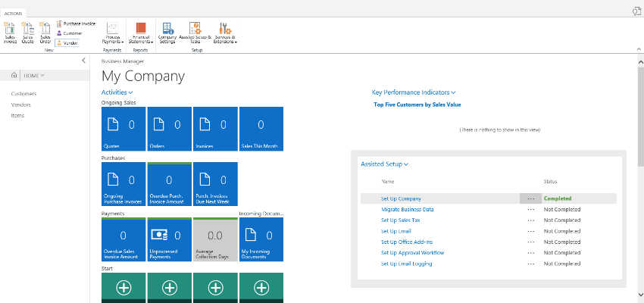Open the Orders tile

(169, 129)
